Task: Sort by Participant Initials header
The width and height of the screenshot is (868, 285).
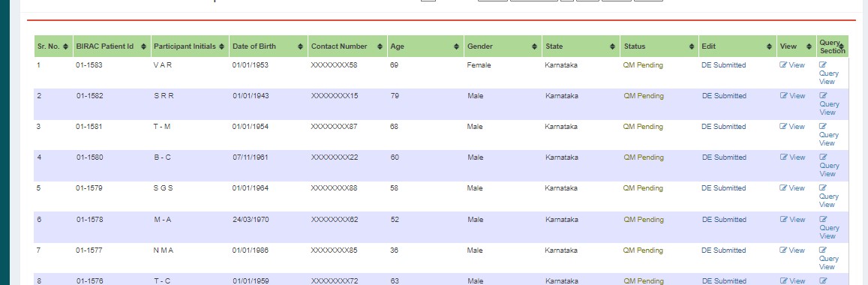Action: point(190,46)
